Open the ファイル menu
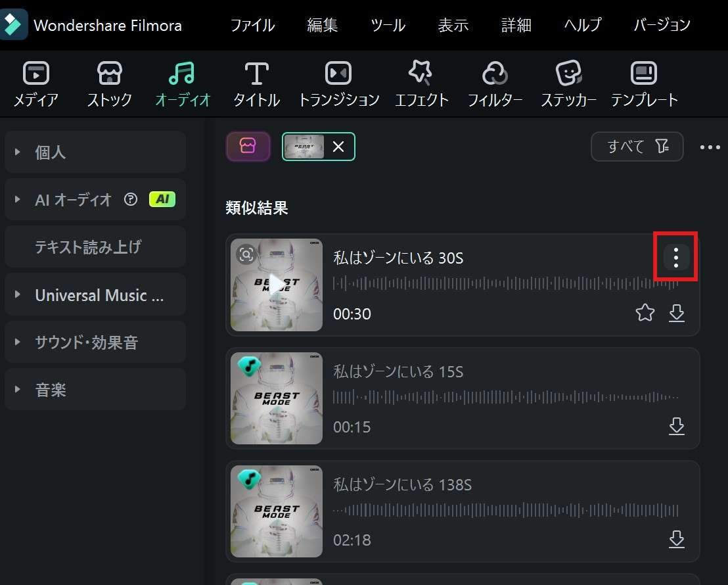 252,25
